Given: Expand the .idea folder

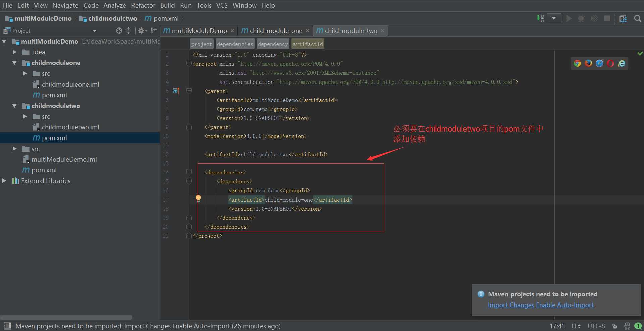Looking at the screenshot, I should 14,52.
